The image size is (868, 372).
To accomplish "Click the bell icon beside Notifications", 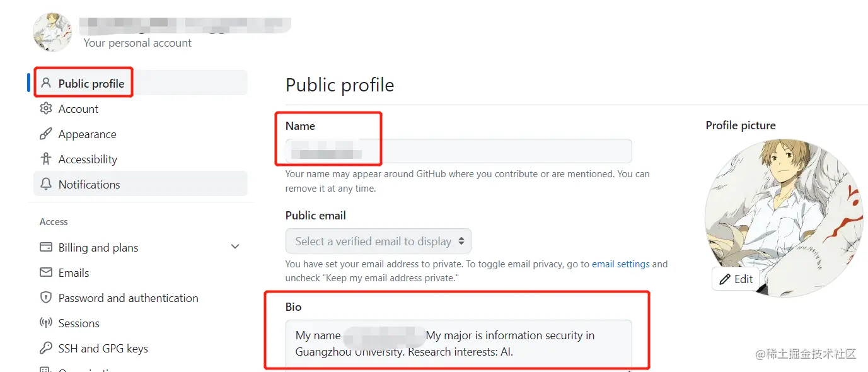I will pyautogui.click(x=46, y=184).
